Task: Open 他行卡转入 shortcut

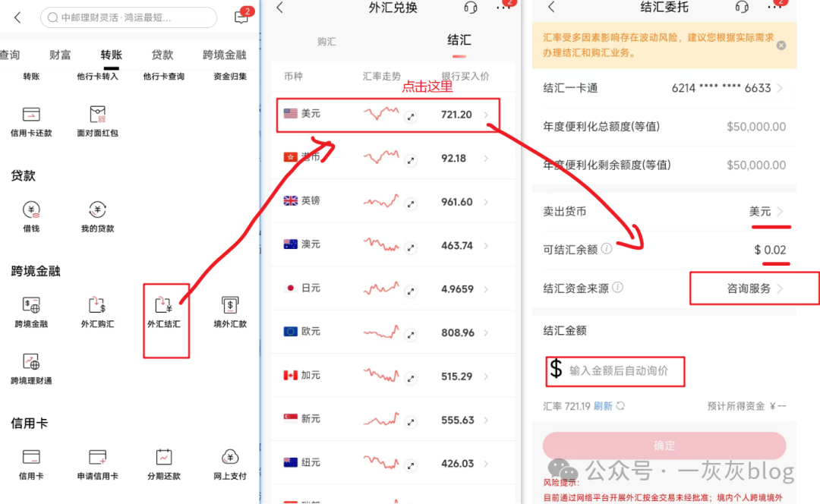Action: tap(97, 77)
